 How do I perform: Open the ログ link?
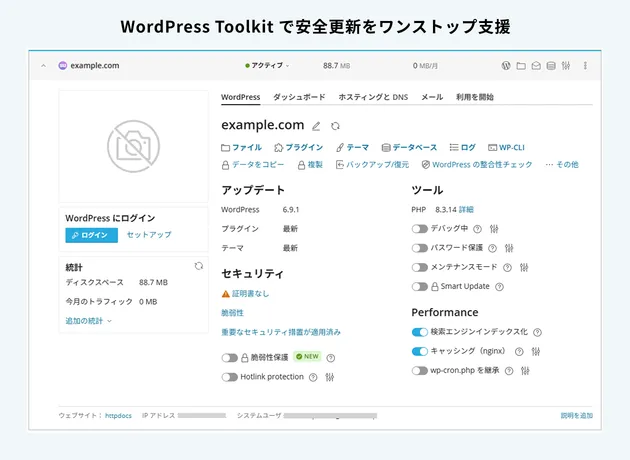point(462,147)
